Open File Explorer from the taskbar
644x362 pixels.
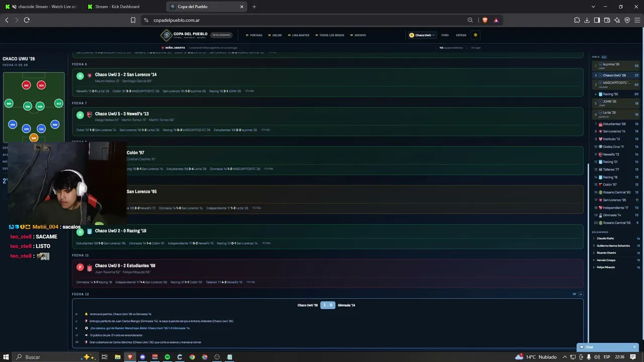pyautogui.click(x=117, y=357)
